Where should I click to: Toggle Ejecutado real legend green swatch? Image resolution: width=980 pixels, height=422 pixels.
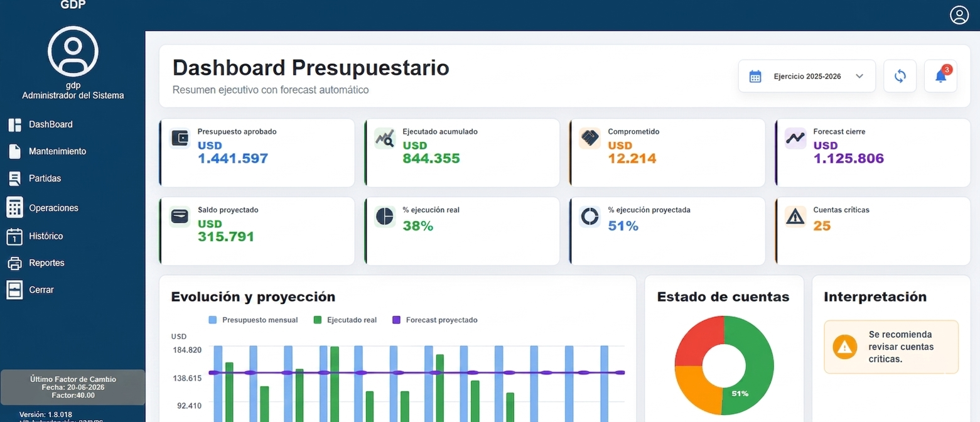click(x=317, y=320)
